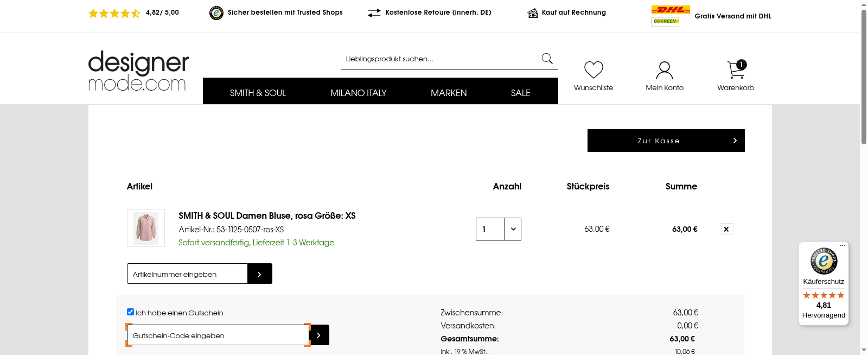The image size is (868, 355).
Task: Apply the Gutschein code via the arrow icon
Action: (319, 335)
